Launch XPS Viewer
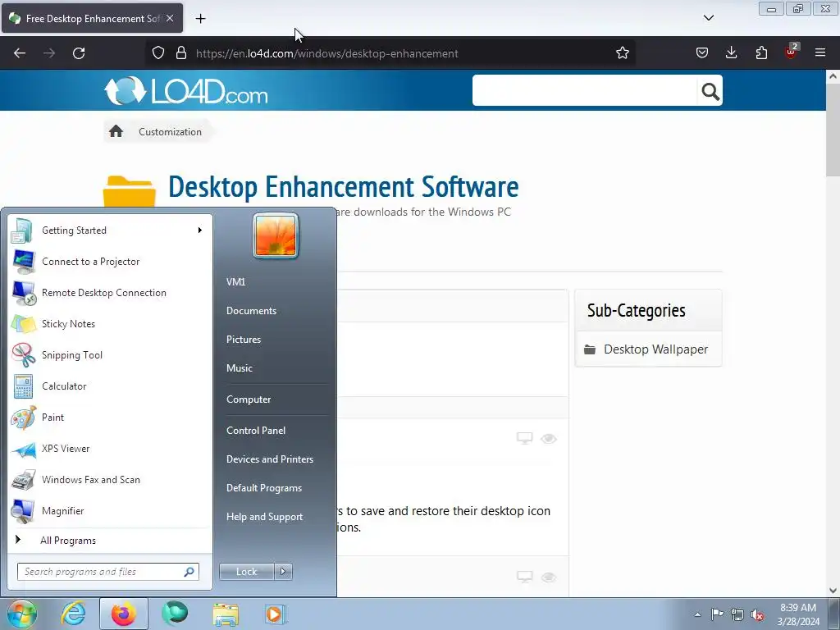 pos(110,449)
